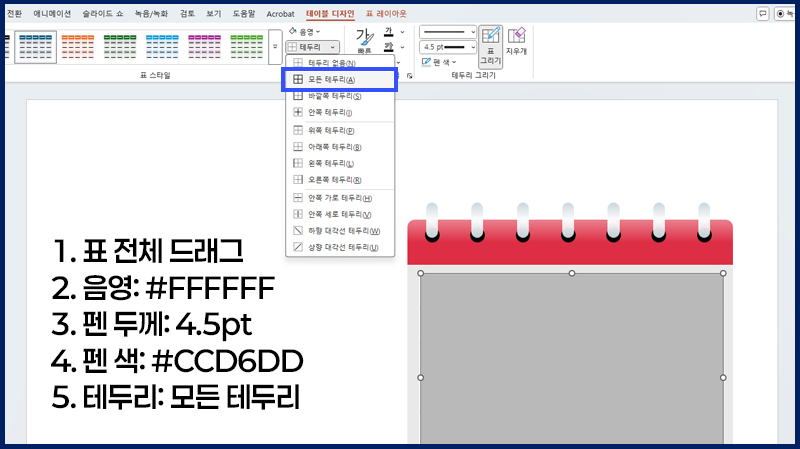Click the text '3. 펜 두께: 4.5pt'
The height and width of the screenshot is (449, 800).
[x=152, y=325]
